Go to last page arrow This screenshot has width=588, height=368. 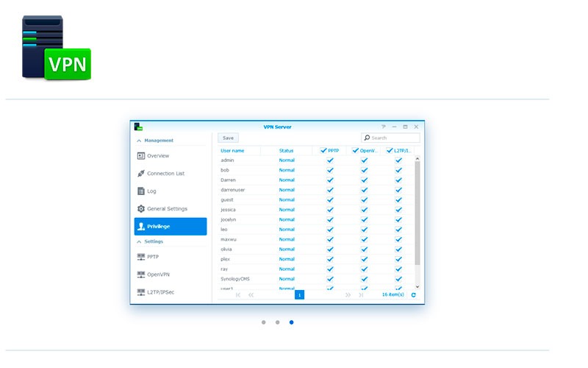tap(361, 295)
